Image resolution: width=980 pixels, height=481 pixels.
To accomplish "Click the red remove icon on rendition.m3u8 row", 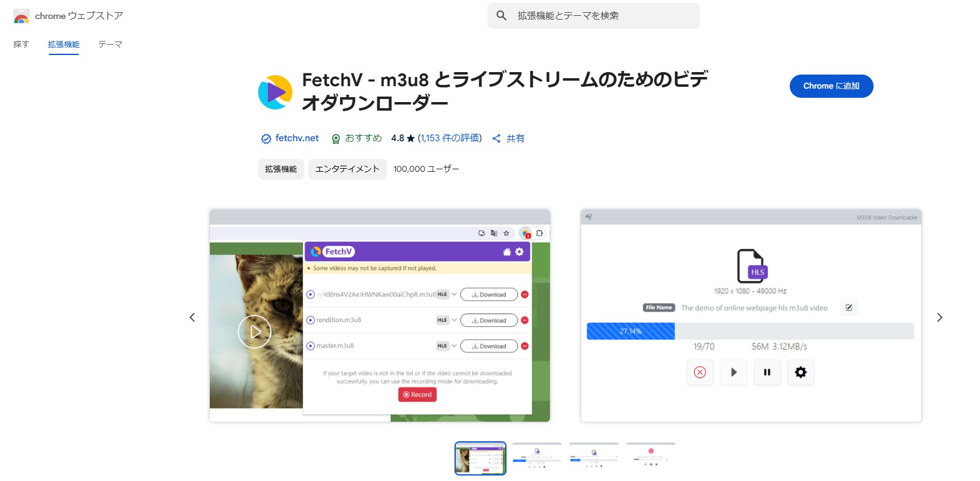I will click(525, 320).
